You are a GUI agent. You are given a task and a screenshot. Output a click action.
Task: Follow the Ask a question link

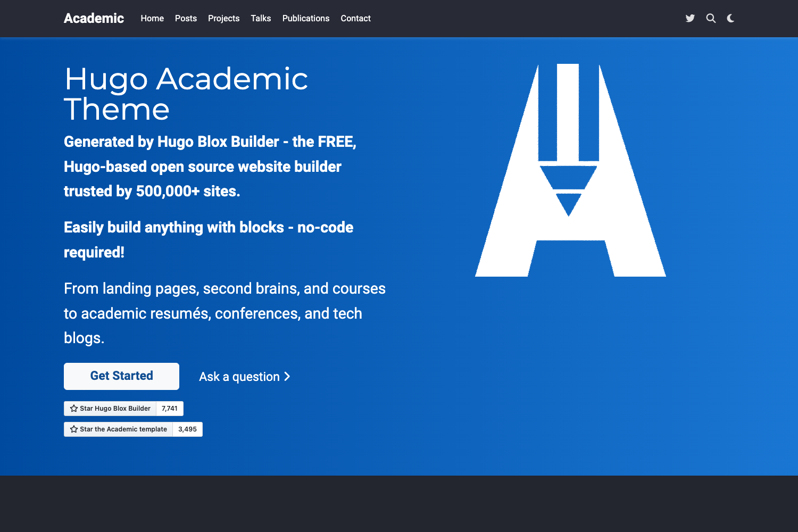pyautogui.click(x=239, y=376)
